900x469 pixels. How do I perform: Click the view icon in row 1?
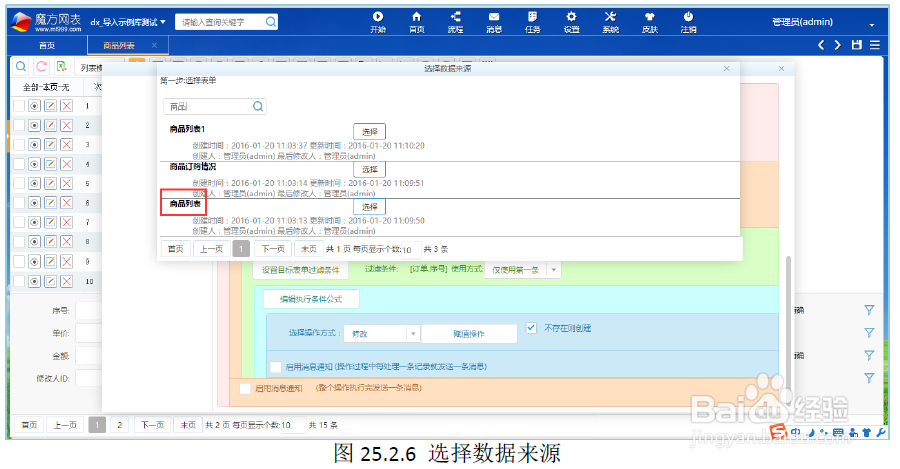(34, 106)
